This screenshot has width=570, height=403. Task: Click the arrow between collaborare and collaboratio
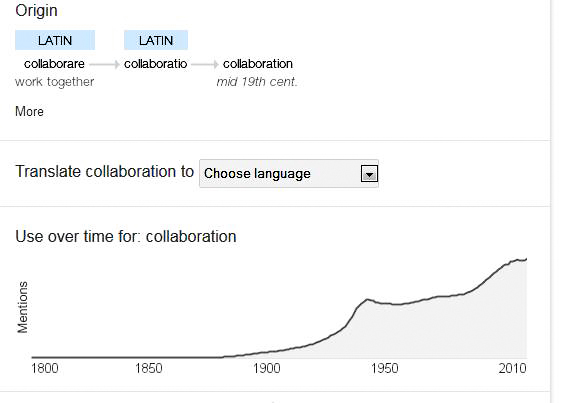tap(104, 64)
